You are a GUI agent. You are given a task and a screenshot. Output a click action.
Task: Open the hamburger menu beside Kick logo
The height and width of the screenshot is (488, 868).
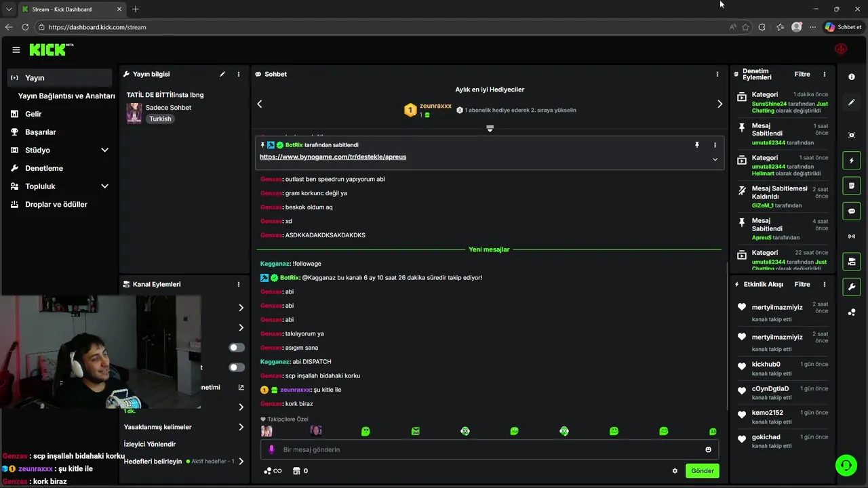click(16, 49)
